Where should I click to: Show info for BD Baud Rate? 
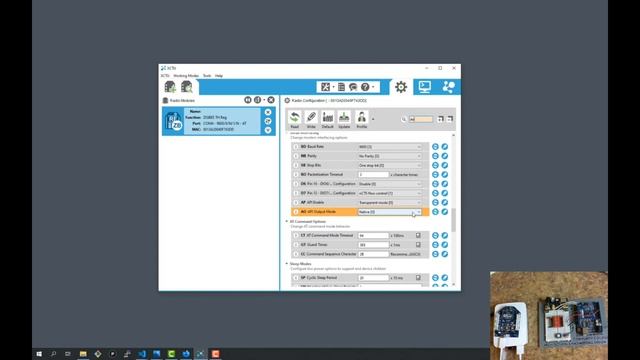pos(296,147)
